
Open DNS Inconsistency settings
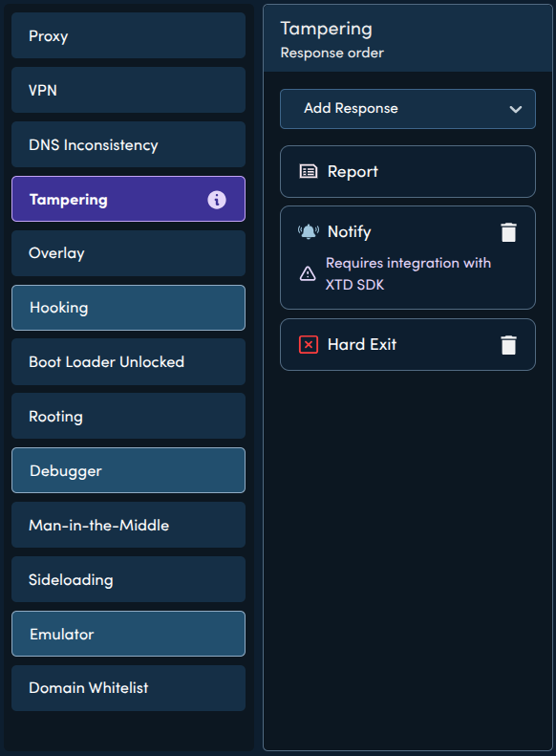[129, 144]
